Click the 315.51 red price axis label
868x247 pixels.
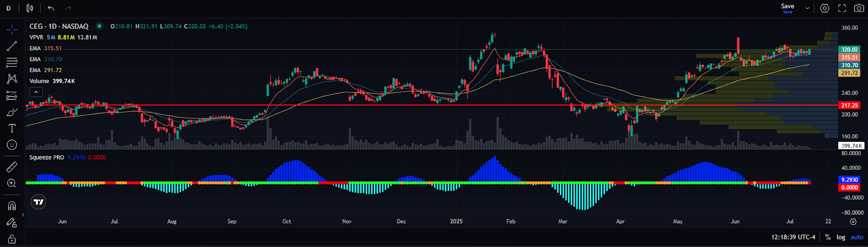click(850, 57)
